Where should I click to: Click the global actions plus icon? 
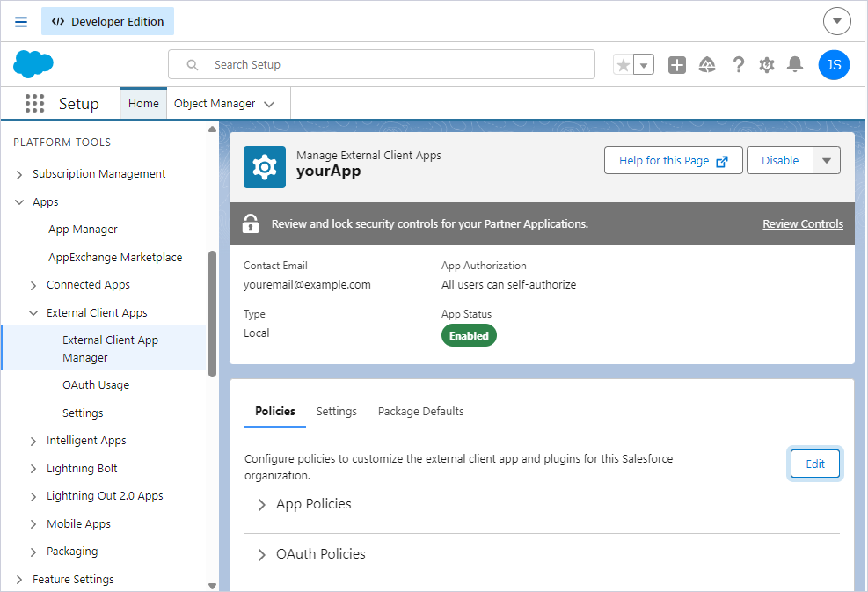pyautogui.click(x=677, y=65)
